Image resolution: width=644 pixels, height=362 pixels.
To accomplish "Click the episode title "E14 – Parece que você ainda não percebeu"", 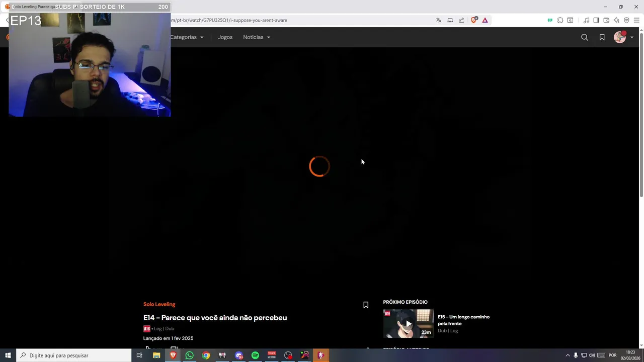I will (x=215, y=318).
